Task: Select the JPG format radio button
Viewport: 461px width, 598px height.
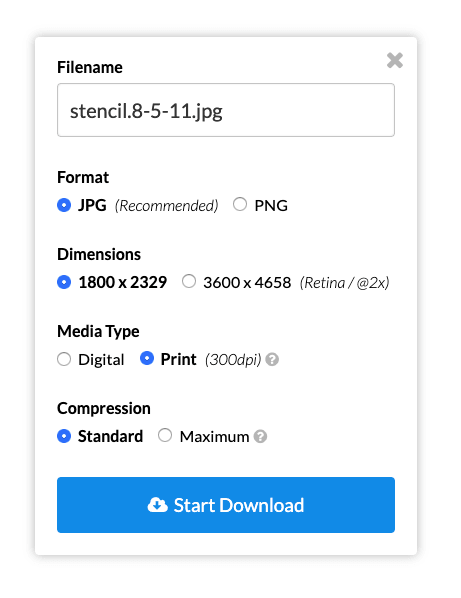Action: [x=64, y=205]
